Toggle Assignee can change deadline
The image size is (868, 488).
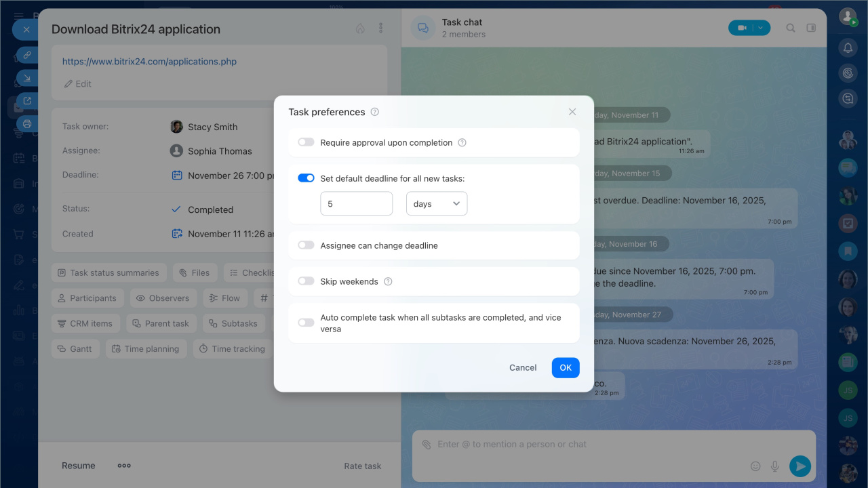pos(306,245)
